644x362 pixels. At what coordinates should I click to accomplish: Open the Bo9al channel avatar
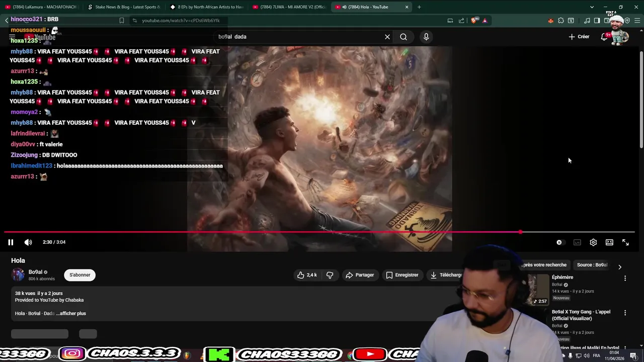click(x=18, y=275)
